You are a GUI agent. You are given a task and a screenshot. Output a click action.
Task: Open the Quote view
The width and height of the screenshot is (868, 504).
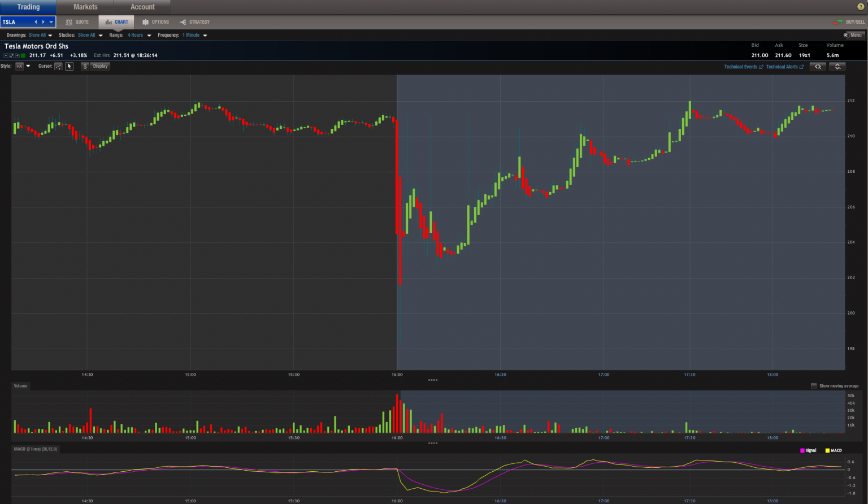[x=77, y=22]
